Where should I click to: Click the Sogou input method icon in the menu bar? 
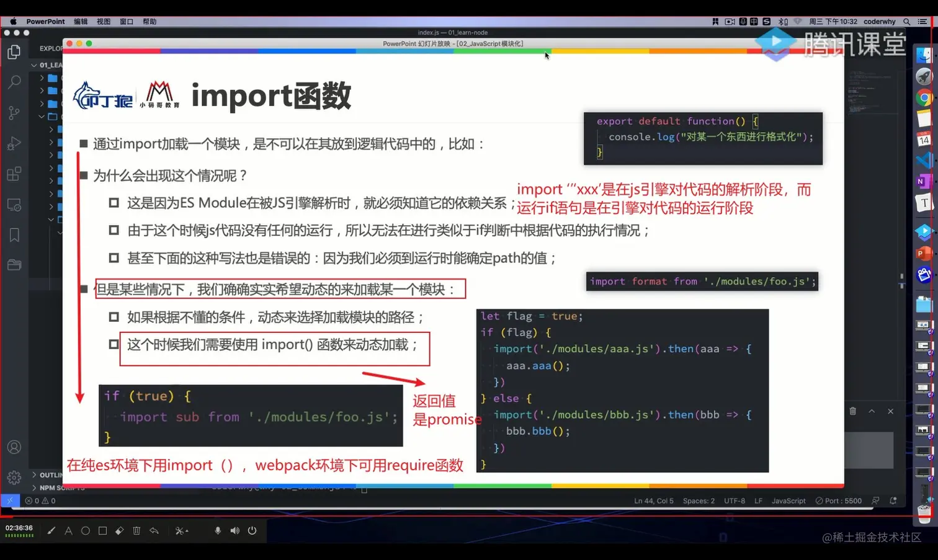click(766, 21)
